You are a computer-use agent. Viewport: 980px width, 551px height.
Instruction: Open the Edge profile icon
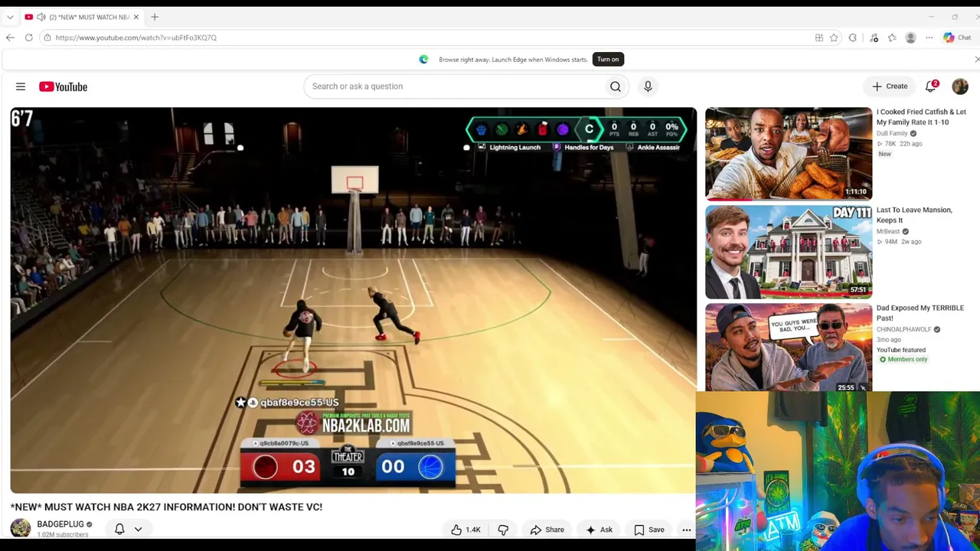point(910,37)
